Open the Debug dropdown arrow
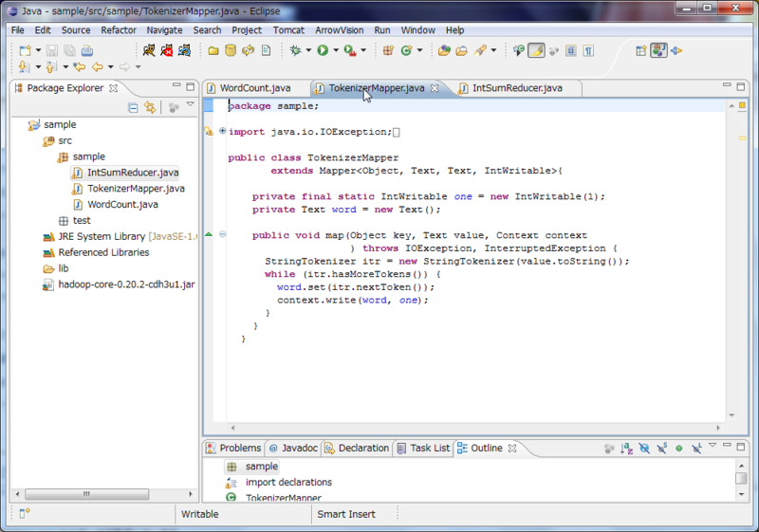Image resolution: width=759 pixels, height=532 pixels. [x=308, y=50]
